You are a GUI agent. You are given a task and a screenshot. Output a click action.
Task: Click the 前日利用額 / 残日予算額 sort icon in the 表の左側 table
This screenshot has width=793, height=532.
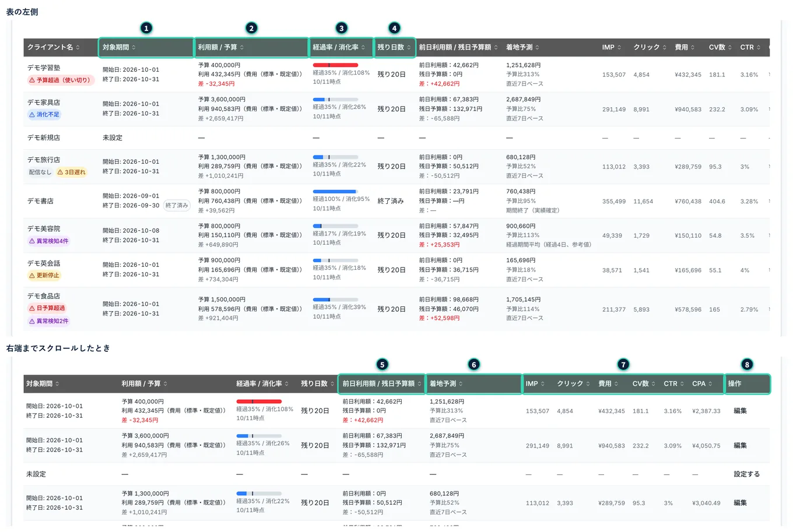click(x=496, y=47)
